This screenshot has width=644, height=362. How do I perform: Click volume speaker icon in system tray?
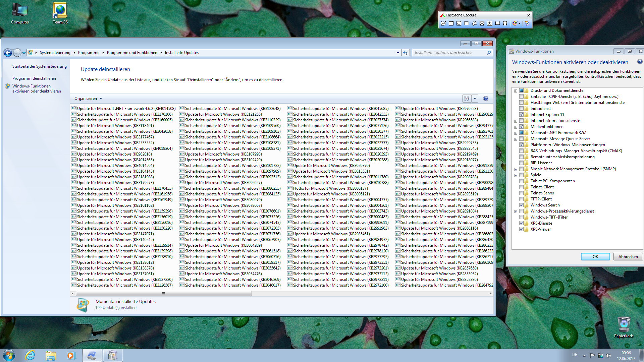[x=608, y=356]
